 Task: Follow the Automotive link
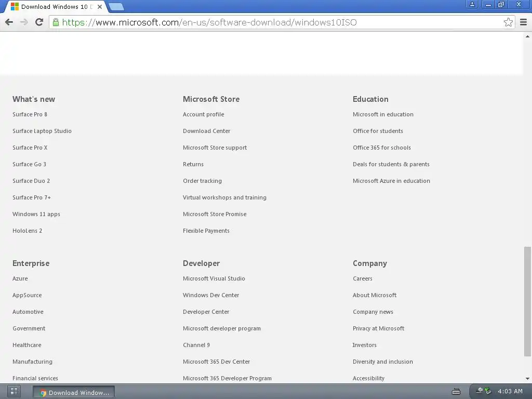tap(28, 312)
